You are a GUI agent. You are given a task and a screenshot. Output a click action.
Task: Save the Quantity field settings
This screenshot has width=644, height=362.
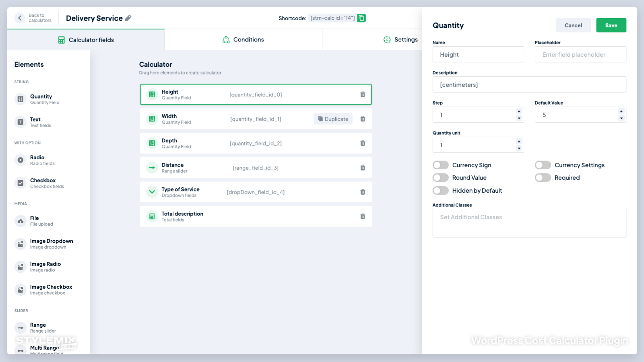tap(611, 25)
